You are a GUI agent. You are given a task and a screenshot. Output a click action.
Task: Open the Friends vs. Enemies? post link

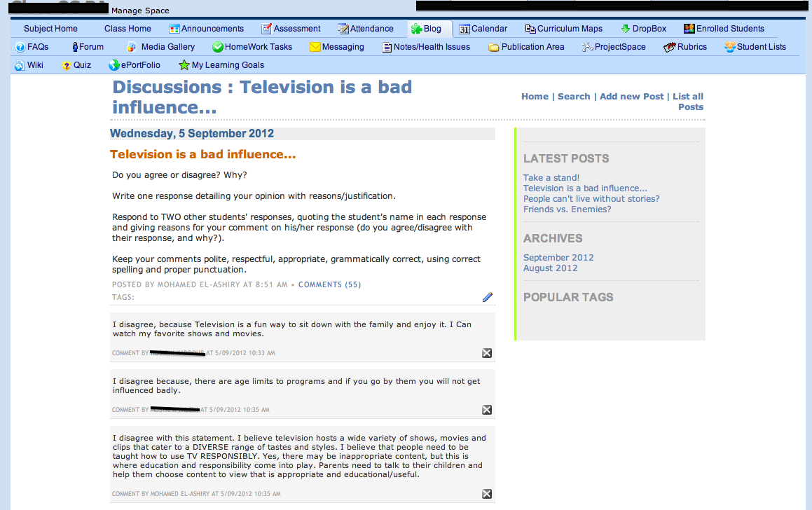click(x=567, y=209)
